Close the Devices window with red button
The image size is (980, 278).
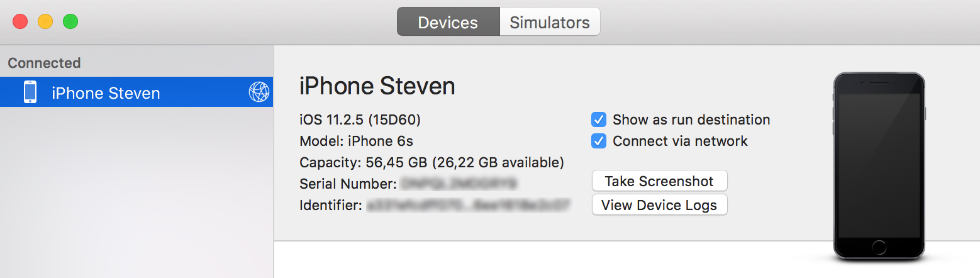[x=20, y=21]
